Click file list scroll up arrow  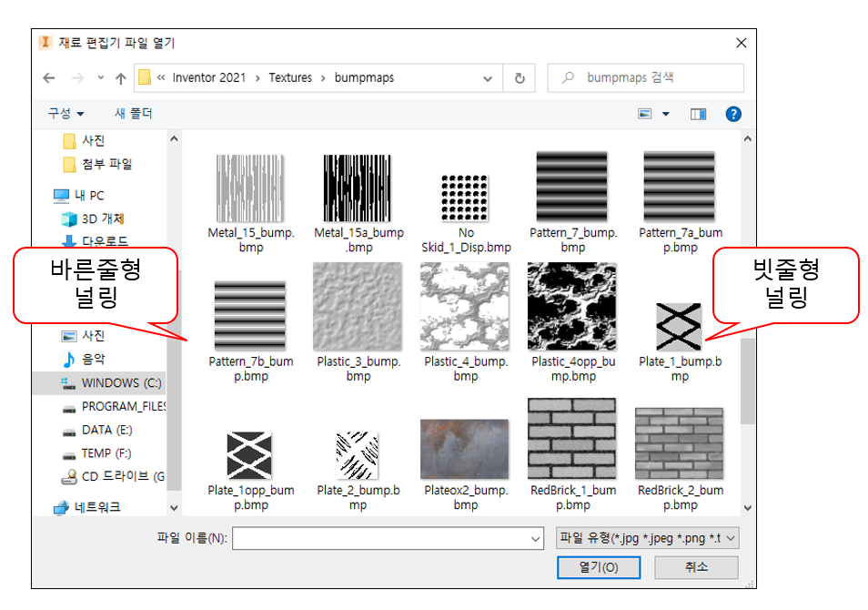pyautogui.click(x=748, y=139)
